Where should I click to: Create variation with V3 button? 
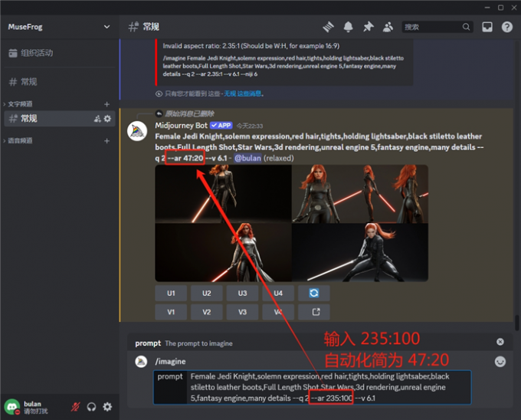pos(243,312)
